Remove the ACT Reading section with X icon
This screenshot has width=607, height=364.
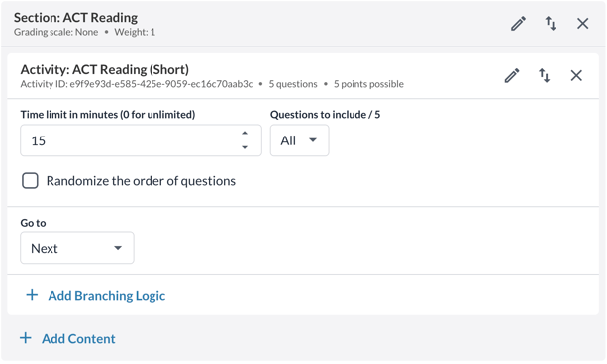pyautogui.click(x=582, y=23)
